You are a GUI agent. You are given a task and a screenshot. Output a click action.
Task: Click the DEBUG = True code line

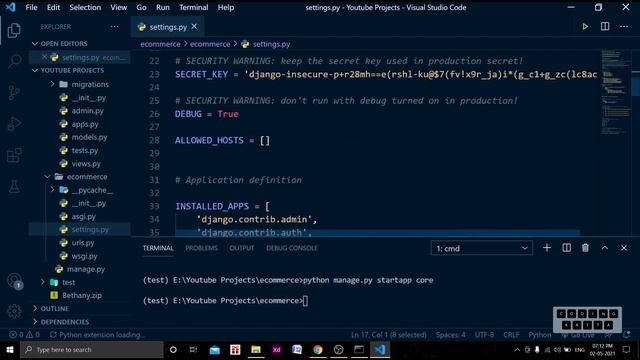tap(207, 114)
